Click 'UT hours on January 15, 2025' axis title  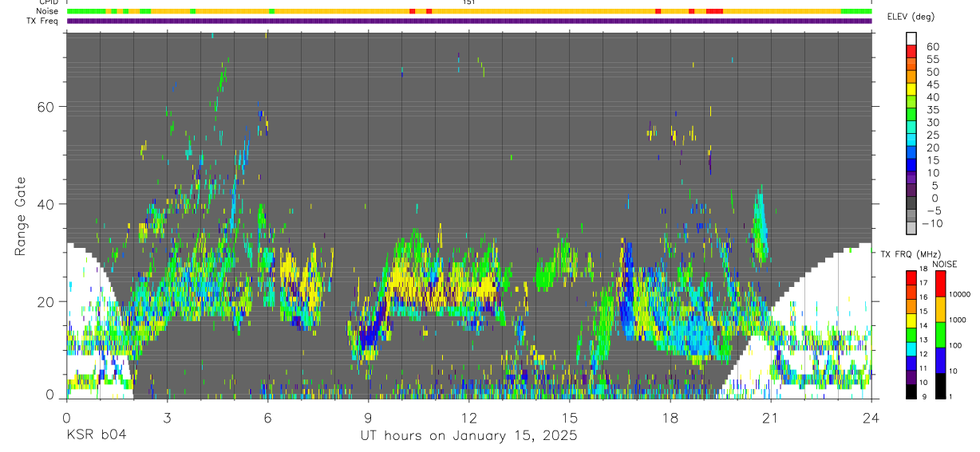[468, 436]
